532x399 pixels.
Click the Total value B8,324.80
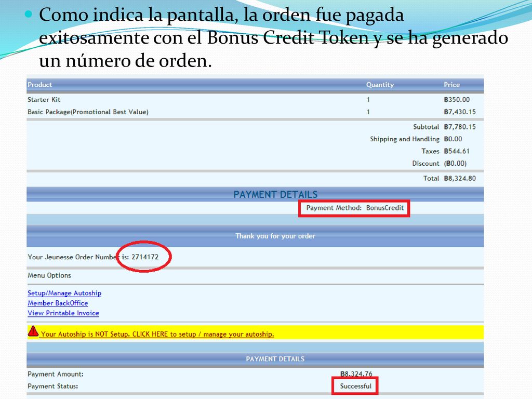click(460, 179)
